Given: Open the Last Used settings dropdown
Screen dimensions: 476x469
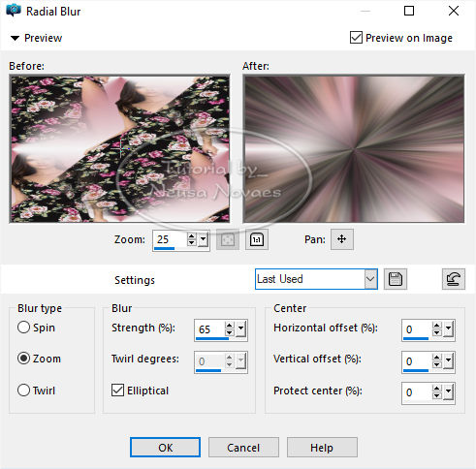Looking at the screenshot, I should click(370, 279).
